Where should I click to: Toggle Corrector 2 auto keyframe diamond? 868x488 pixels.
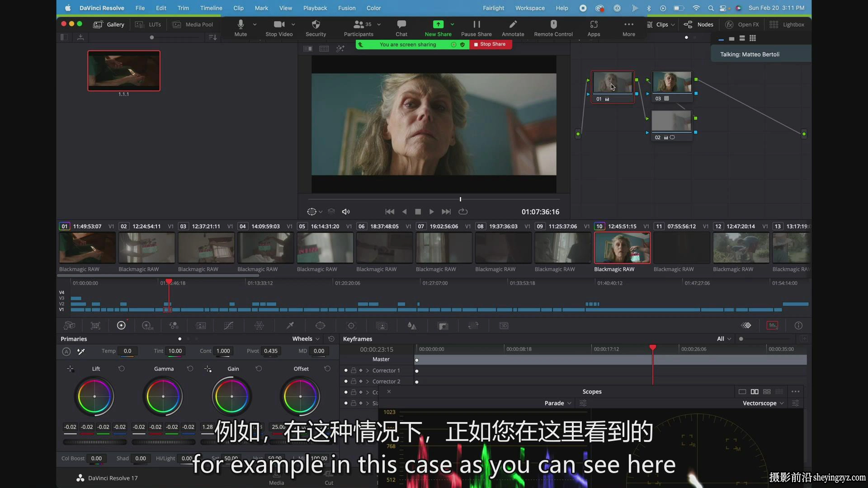tap(361, 381)
